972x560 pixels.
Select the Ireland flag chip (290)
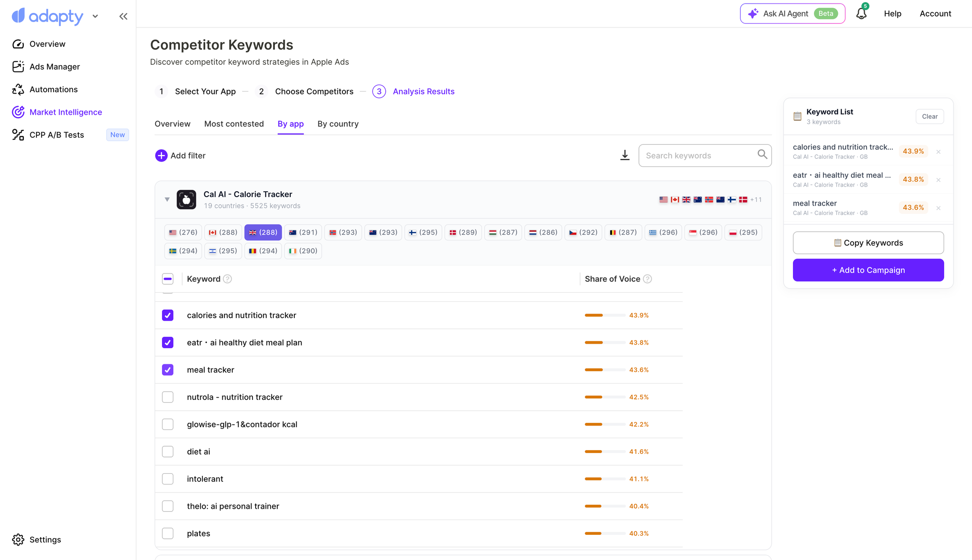(303, 251)
